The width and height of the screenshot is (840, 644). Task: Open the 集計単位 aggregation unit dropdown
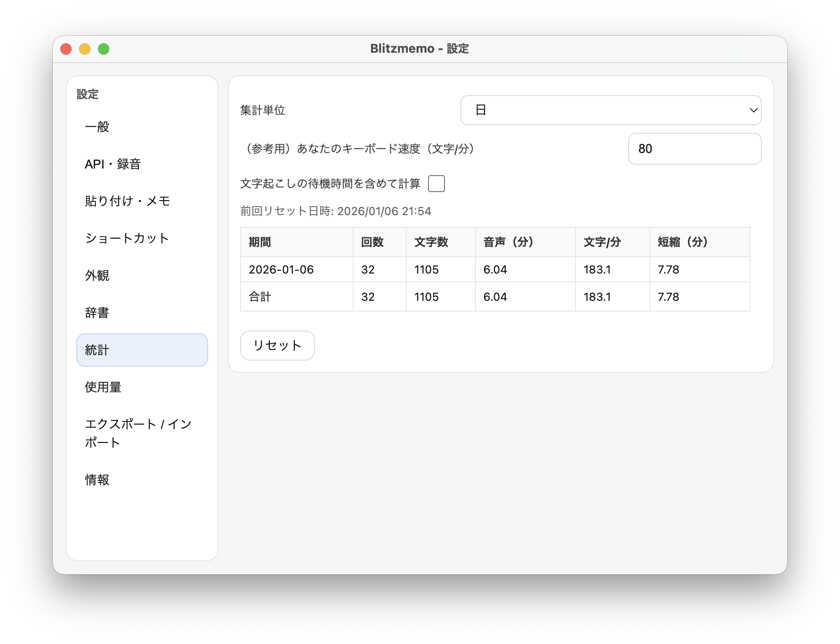tap(611, 110)
